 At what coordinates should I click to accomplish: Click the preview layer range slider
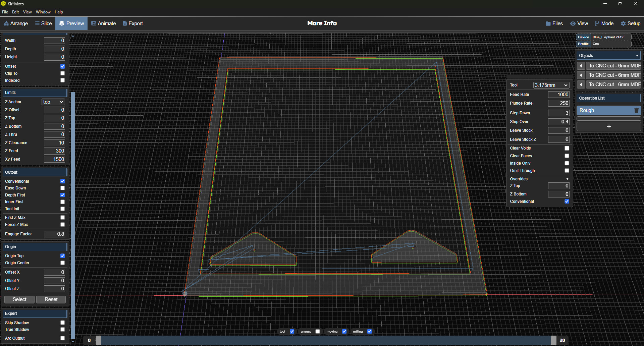325,340
